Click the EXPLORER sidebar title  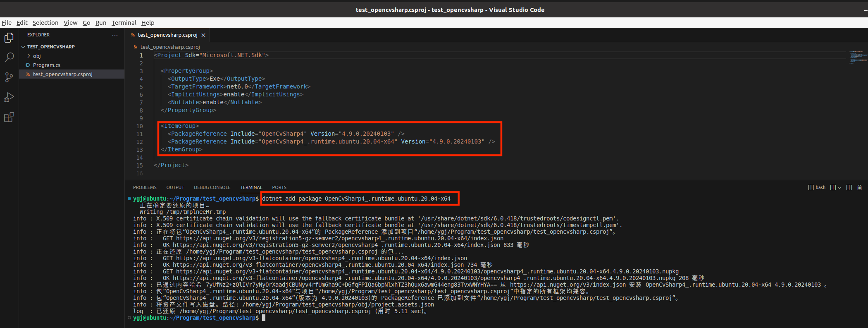[38, 35]
